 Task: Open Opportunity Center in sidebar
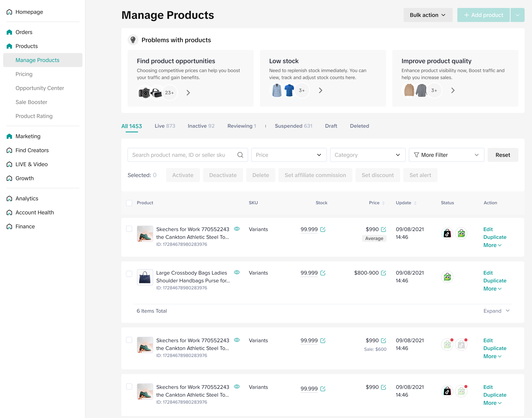(40, 88)
